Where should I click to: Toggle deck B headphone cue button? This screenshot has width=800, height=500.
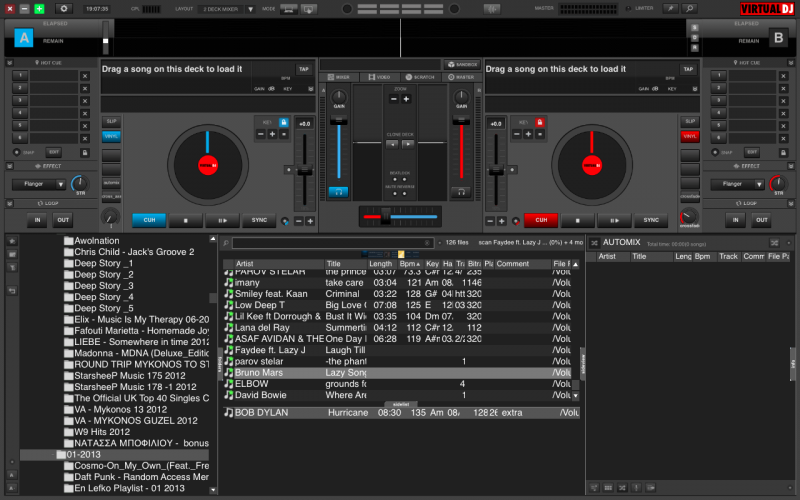[461, 192]
